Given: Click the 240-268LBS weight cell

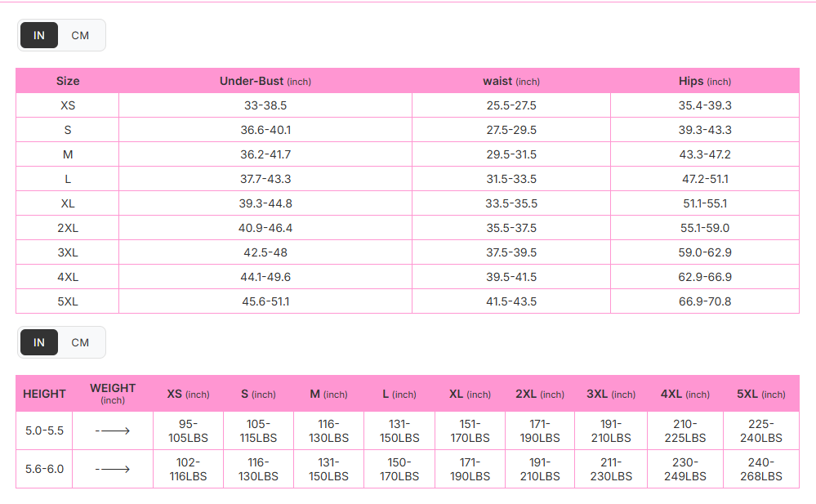Looking at the screenshot, I should click(x=760, y=469).
